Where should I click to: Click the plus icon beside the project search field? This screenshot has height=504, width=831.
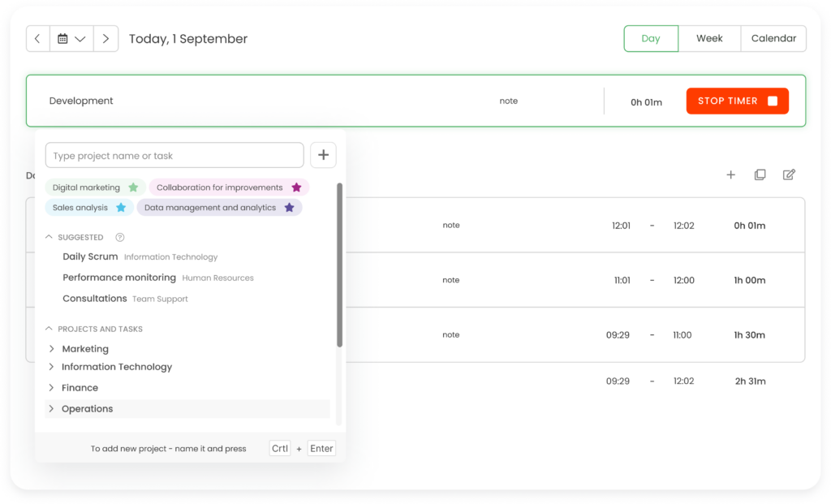(x=323, y=154)
